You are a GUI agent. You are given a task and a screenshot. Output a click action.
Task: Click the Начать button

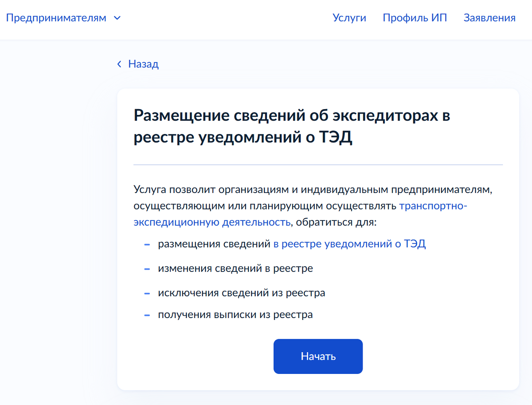(318, 356)
